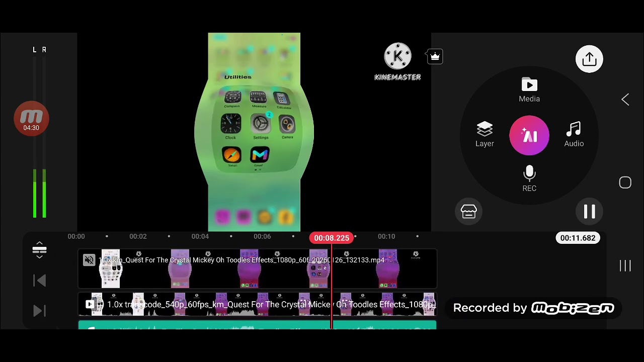Jump to the next edit point
644x362 pixels.
(x=40, y=311)
